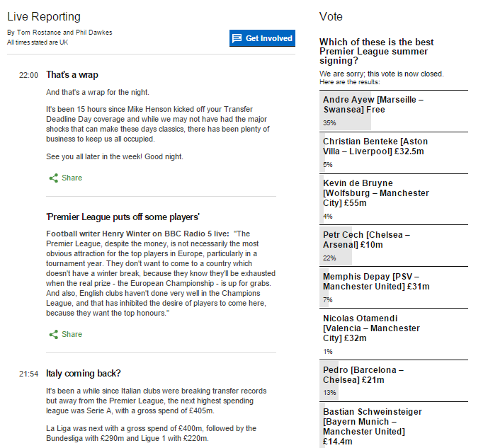Click share icon under That's a wrap post
The height and width of the screenshot is (448, 488).
tap(54, 178)
